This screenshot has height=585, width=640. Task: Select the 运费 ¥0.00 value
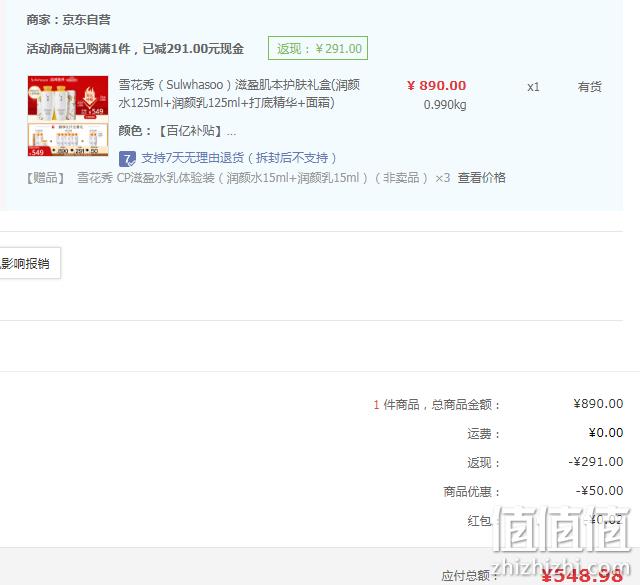(x=606, y=433)
